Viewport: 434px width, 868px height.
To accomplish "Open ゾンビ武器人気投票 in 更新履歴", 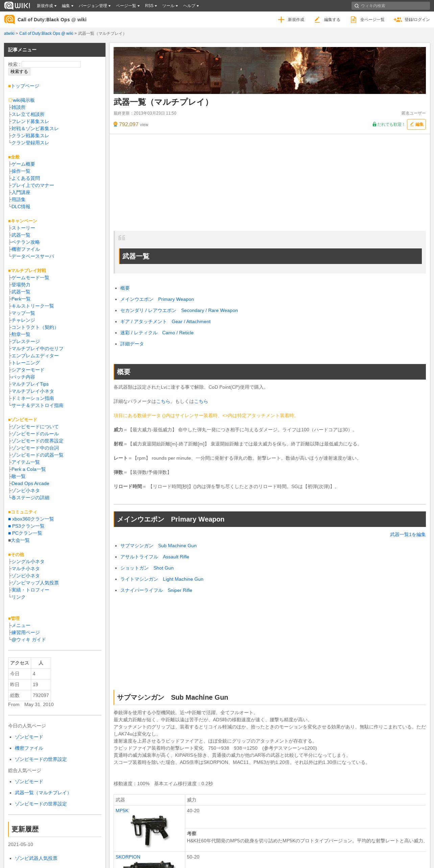I will pyautogui.click(x=36, y=858).
